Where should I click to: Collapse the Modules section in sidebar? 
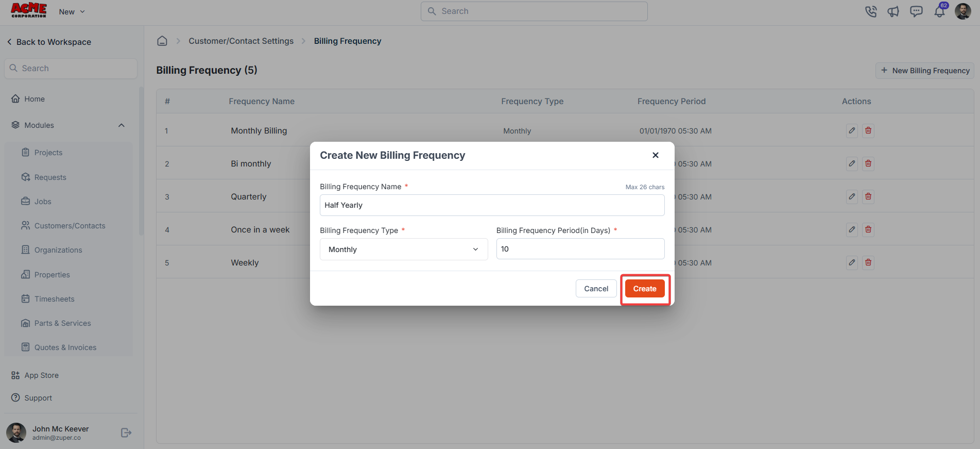tap(122, 125)
